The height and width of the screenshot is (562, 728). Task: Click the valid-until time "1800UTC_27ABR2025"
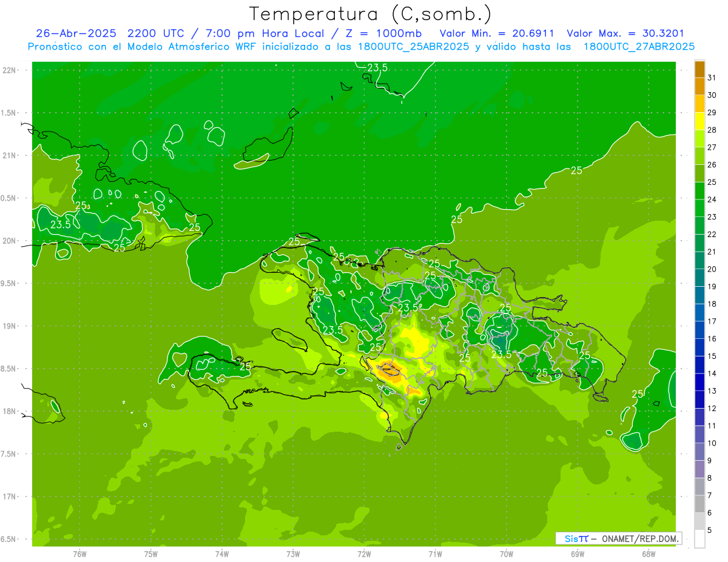[x=639, y=47]
